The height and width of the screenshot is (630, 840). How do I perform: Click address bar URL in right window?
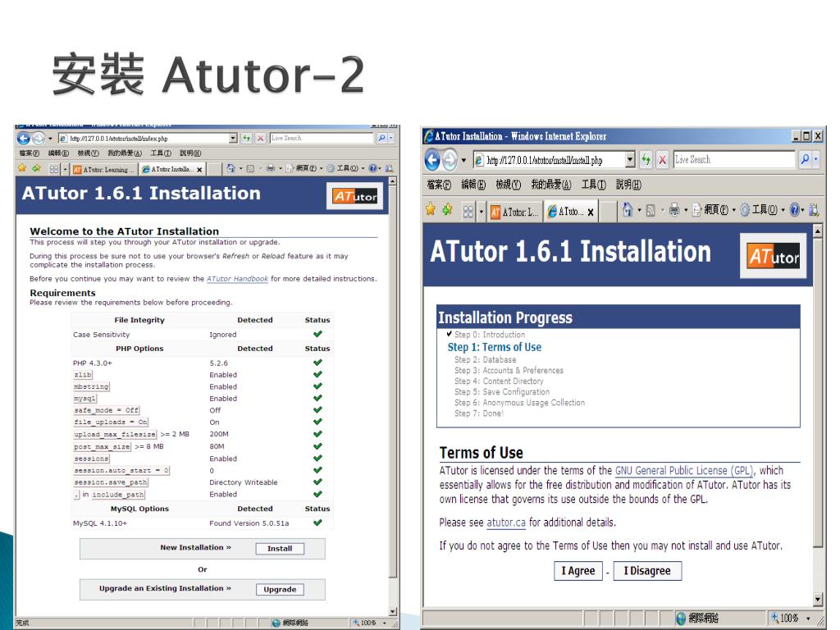(x=545, y=160)
